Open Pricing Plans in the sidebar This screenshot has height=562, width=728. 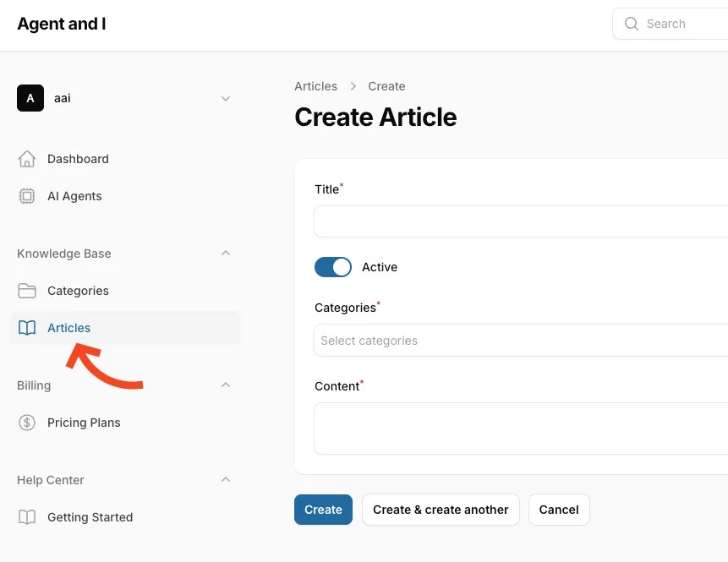tap(84, 423)
